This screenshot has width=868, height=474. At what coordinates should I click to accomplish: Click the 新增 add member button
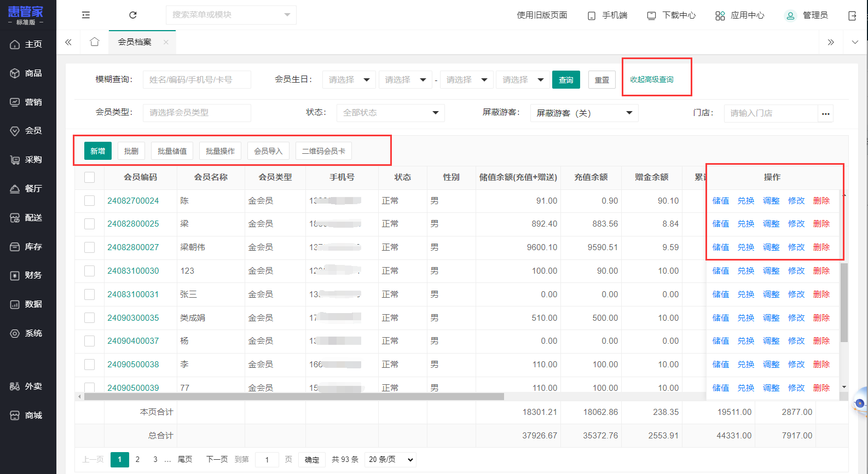click(98, 151)
